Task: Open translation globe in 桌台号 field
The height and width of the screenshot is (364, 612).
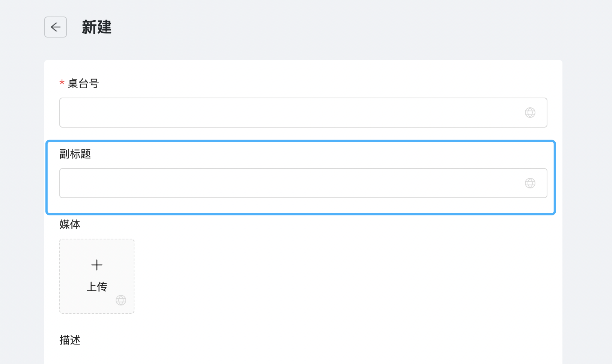Action: click(530, 113)
